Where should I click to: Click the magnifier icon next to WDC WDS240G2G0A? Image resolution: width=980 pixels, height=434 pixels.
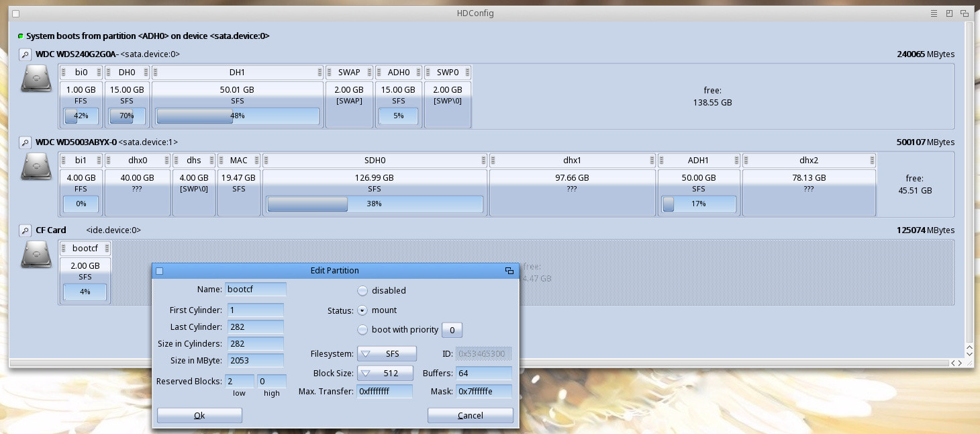click(x=25, y=54)
